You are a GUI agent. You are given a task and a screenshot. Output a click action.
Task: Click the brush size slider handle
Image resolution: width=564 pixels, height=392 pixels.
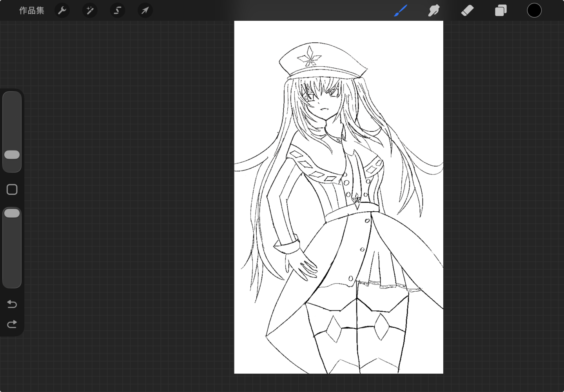12,154
